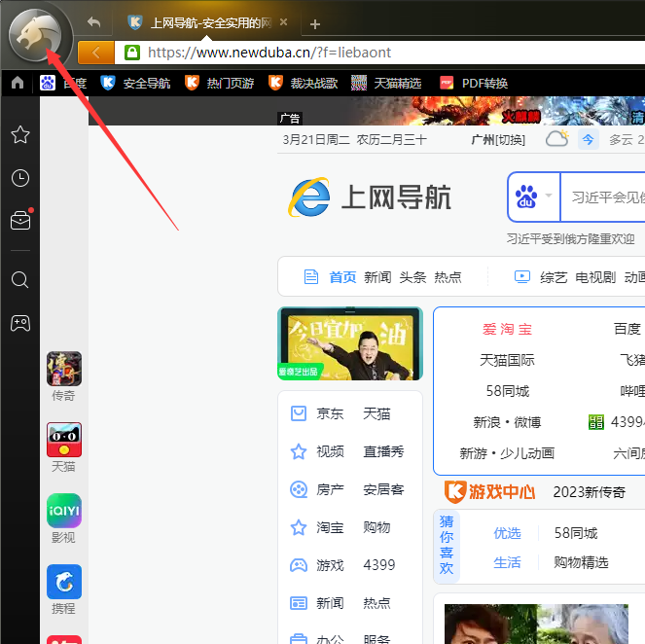Screen dimensions: 645x644
Task: Open favorites star in sidebar
Action: 20,134
